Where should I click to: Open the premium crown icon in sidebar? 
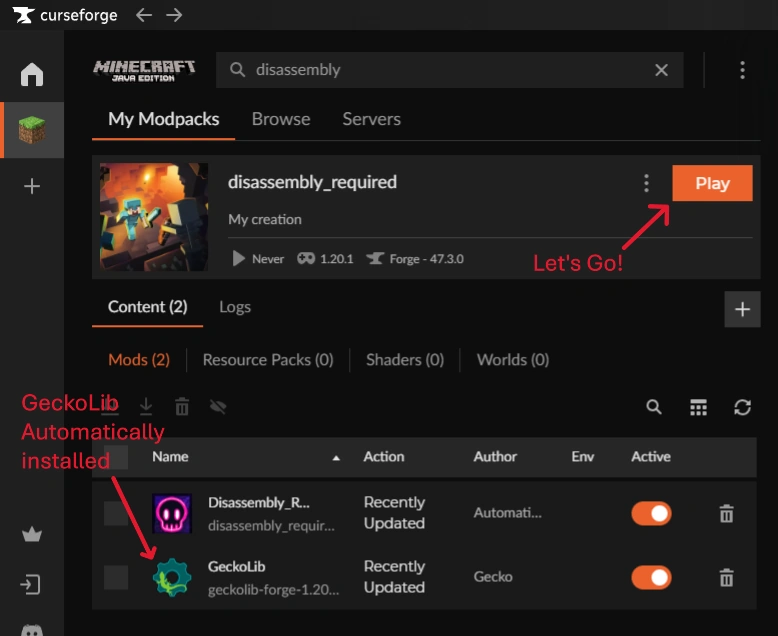pos(32,534)
